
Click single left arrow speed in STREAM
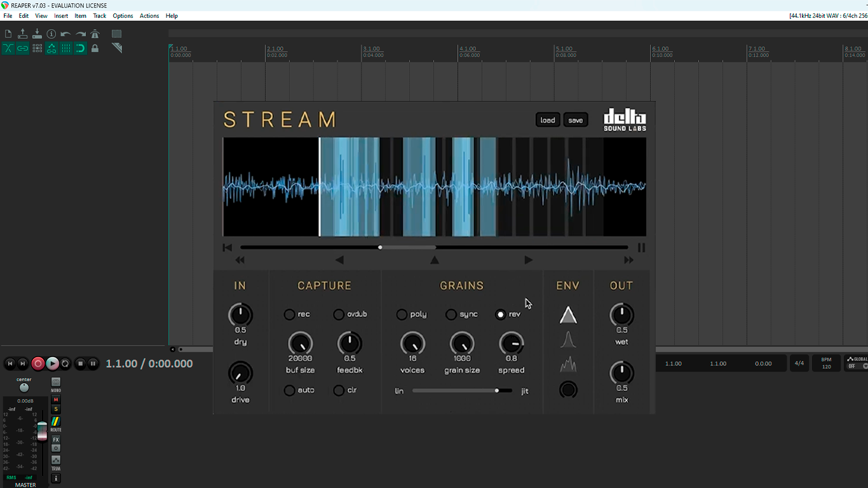coord(339,260)
